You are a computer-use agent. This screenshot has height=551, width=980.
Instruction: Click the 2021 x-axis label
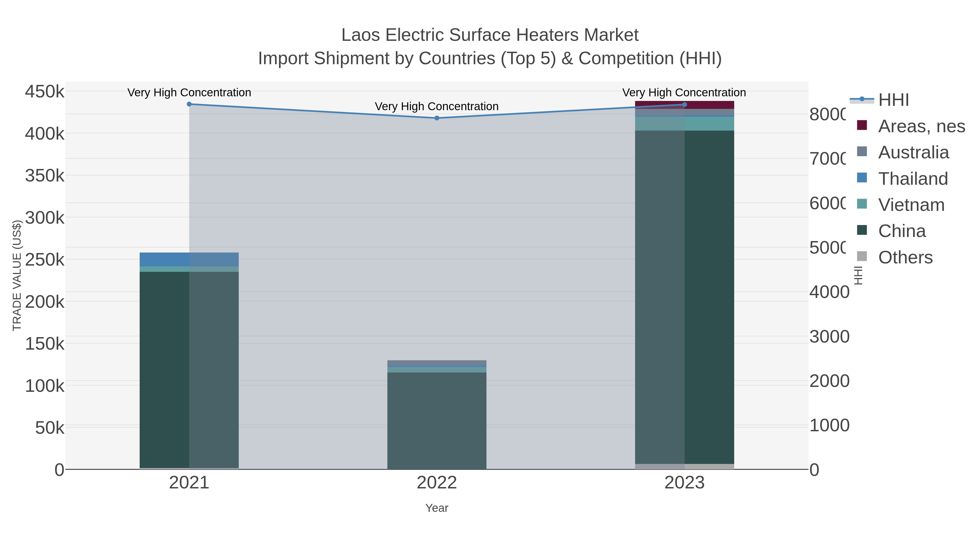click(189, 483)
